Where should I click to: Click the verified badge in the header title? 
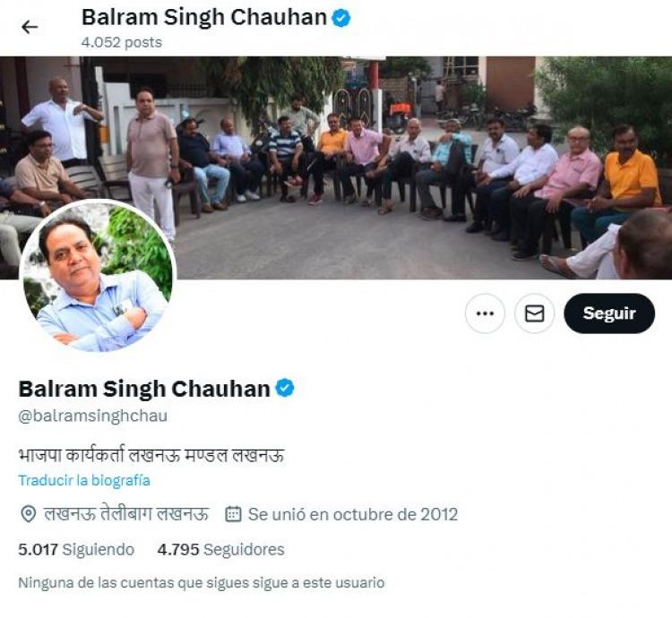[x=341, y=19]
